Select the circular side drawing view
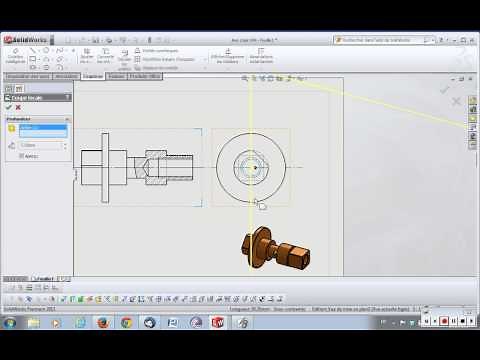This screenshot has height=360, width=480. point(251,167)
